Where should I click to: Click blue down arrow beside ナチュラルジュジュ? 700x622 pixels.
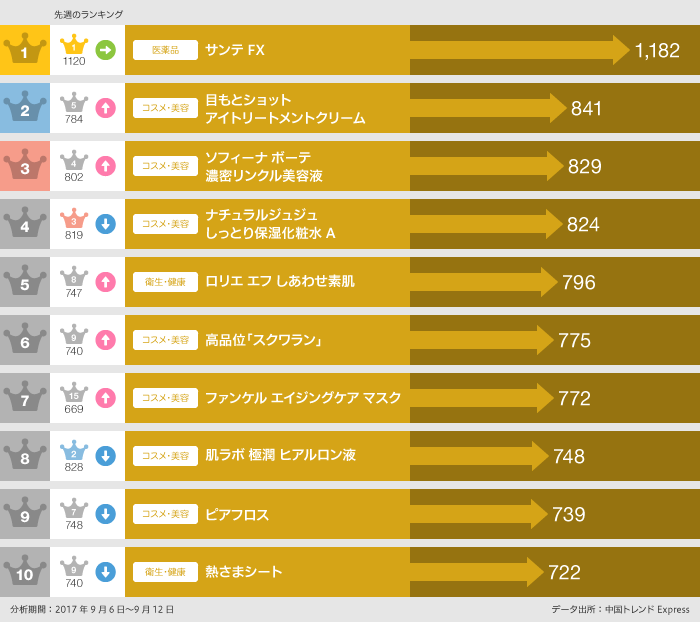point(105,224)
